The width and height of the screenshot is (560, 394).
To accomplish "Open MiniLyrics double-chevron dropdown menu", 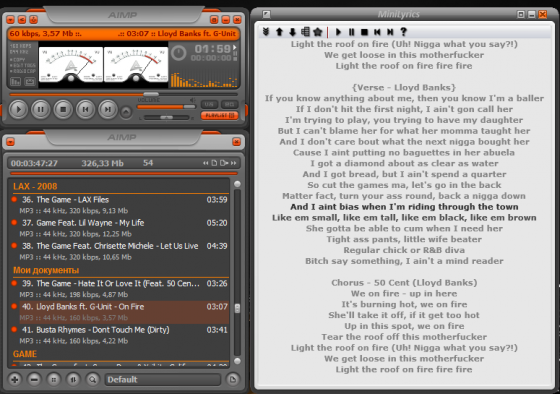I will (x=266, y=32).
